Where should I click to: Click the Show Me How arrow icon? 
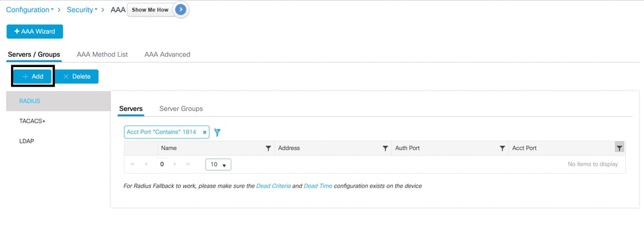181,10
